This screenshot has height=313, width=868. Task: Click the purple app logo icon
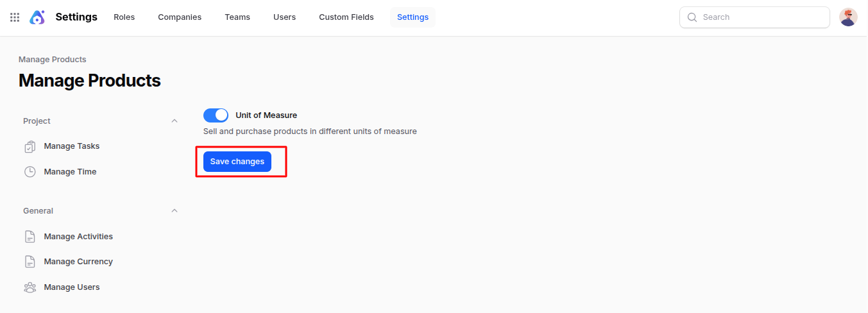(37, 17)
